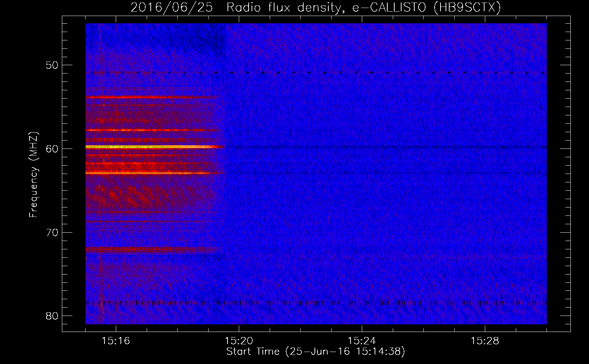Image resolution: width=589 pixels, height=364 pixels.
Task: Click the 15:28 time tick label
Action: (x=485, y=341)
